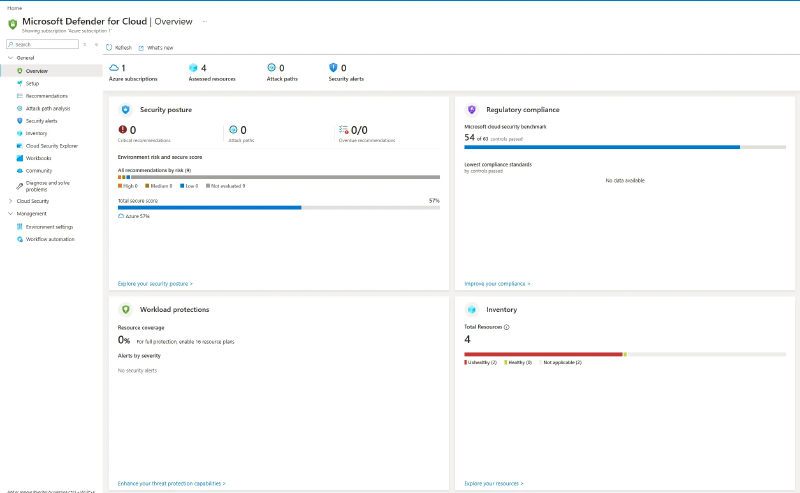Open the Workbooks icon
800x493 pixels.
pyautogui.click(x=20, y=158)
